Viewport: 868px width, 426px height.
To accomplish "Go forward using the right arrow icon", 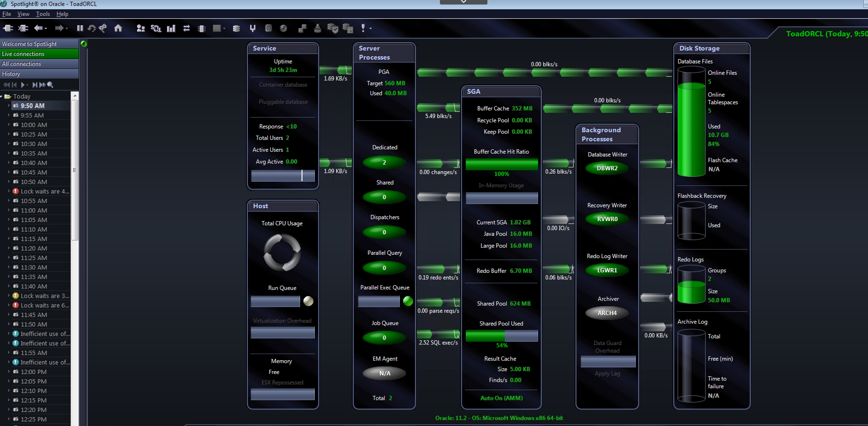I will (59, 28).
